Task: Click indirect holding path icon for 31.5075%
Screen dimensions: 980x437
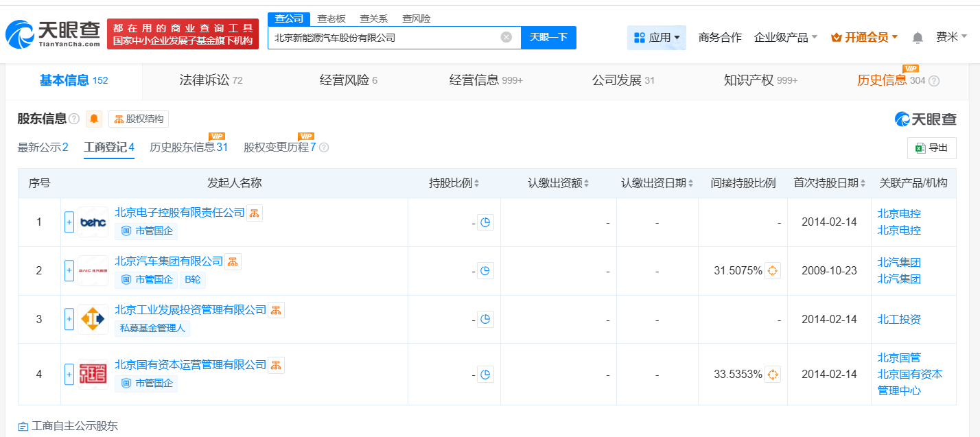Action: [773, 271]
